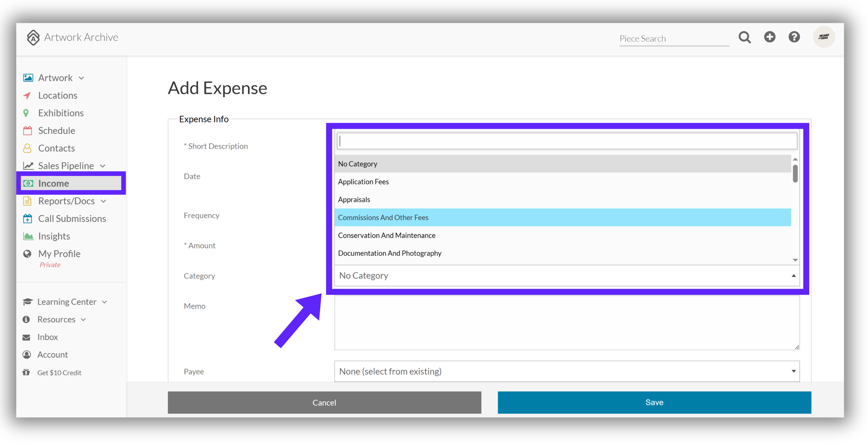868x445 pixels.
Task: Click the Cancel button
Action: (324, 402)
